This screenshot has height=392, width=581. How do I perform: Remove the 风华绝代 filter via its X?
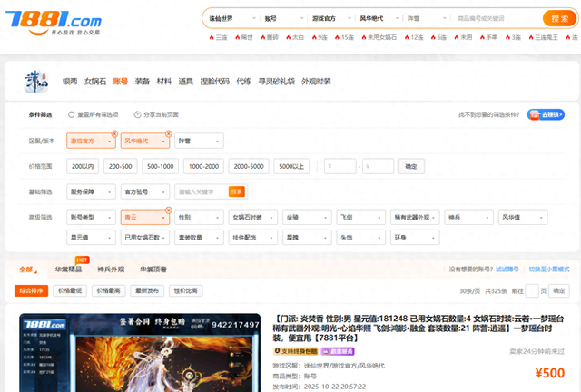[x=168, y=134]
